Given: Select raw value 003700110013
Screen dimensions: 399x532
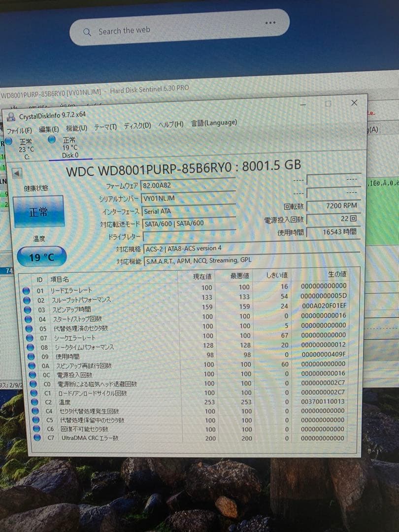Looking at the screenshot, I should 323,401.
